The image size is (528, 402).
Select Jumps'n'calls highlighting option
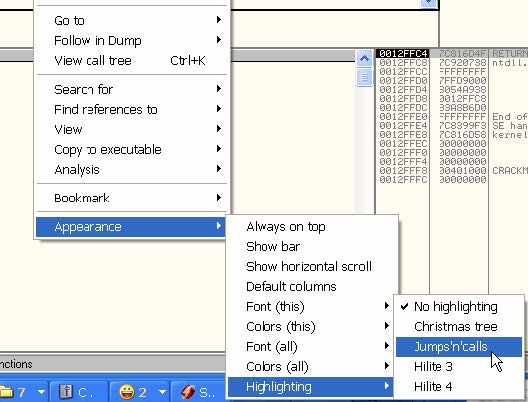click(x=458, y=346)
